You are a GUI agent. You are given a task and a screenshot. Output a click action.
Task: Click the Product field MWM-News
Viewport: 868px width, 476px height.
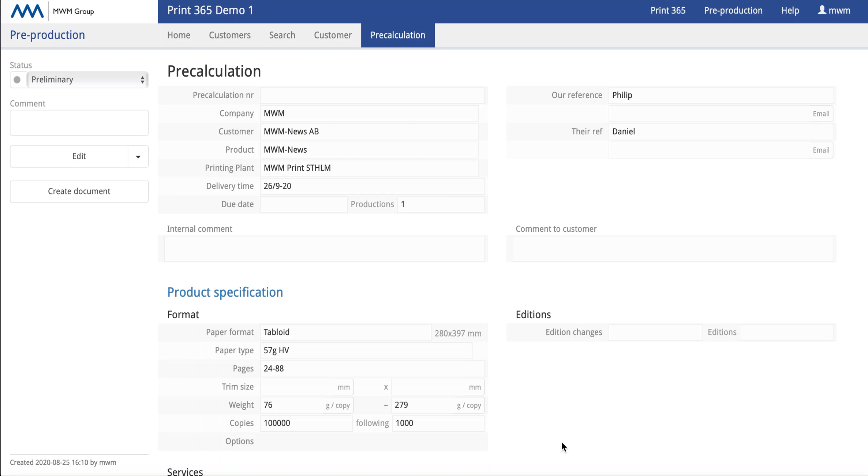point(369,150)
